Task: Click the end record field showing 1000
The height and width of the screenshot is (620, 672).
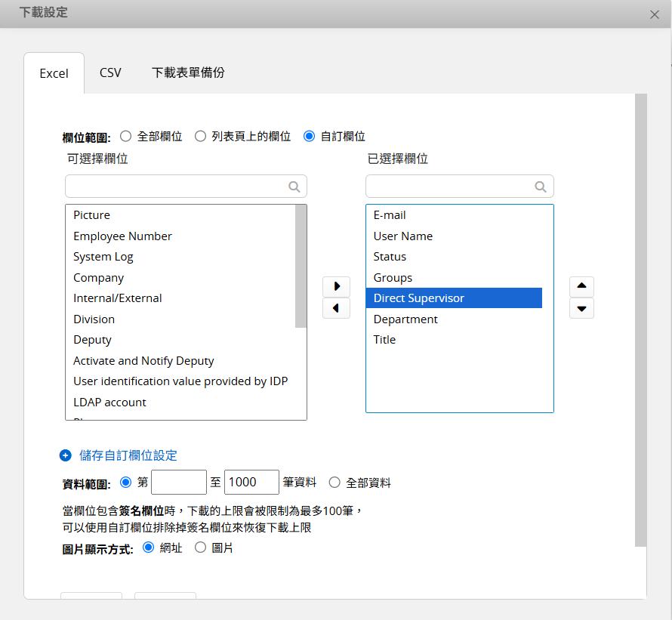Action: click(x=251, y=483)
